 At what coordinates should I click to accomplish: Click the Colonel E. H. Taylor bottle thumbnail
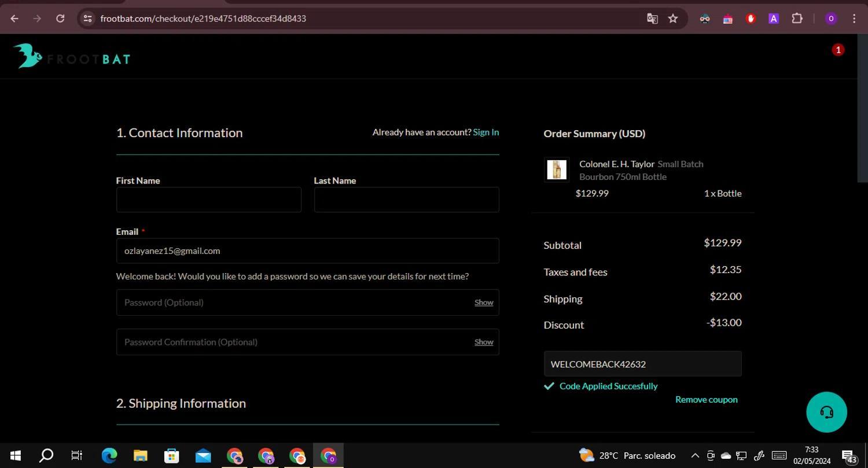pyautogui.click(x=557, y=169)
